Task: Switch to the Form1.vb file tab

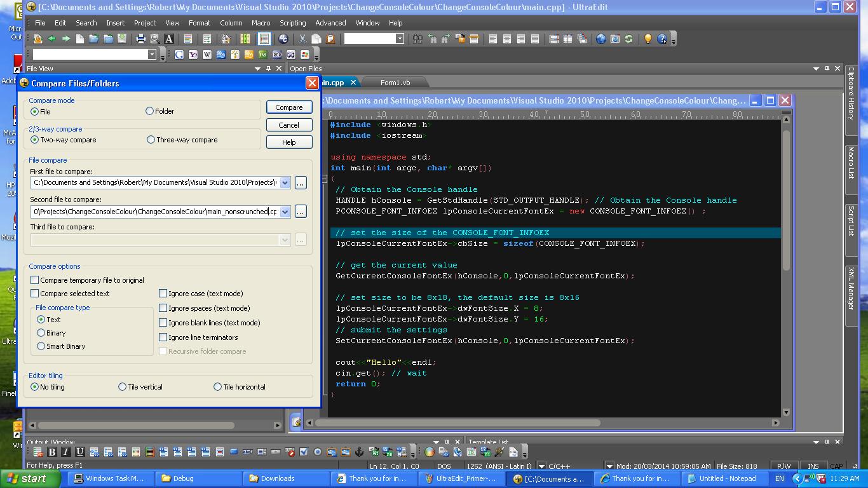Action: click(x=395, y=83)
